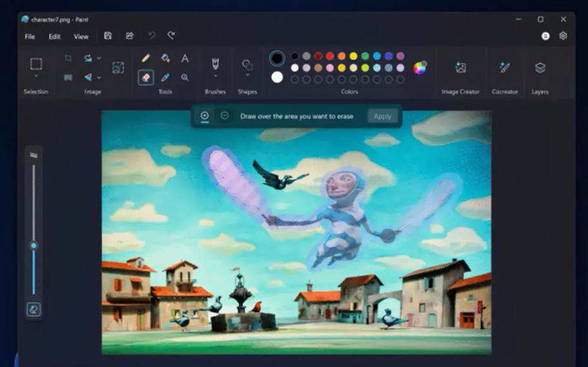
Task: Select the Eraser tool
Action: coord(146,77)
